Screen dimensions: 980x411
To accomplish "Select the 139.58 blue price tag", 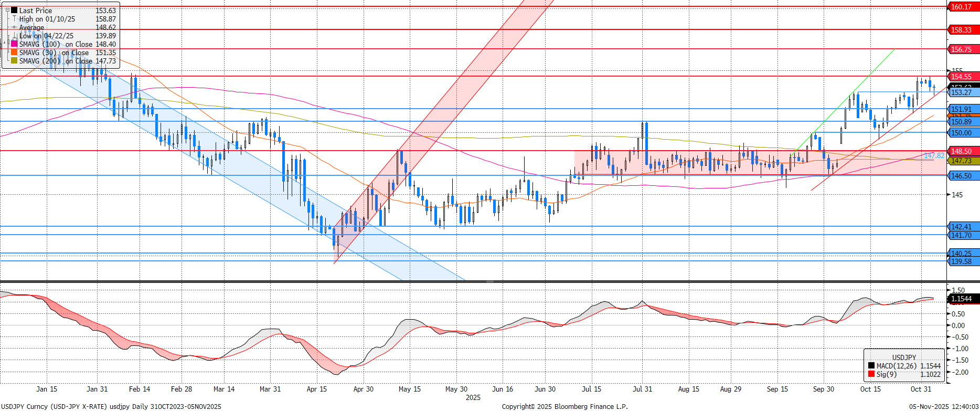I will (962, 261).
